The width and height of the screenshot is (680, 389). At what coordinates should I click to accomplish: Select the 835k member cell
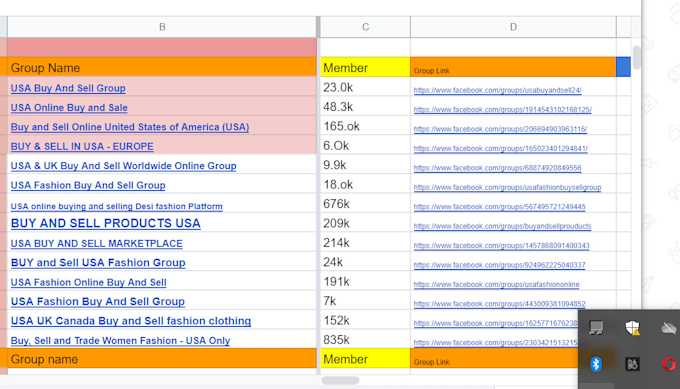pyautogui.click(x=365, y=340)
